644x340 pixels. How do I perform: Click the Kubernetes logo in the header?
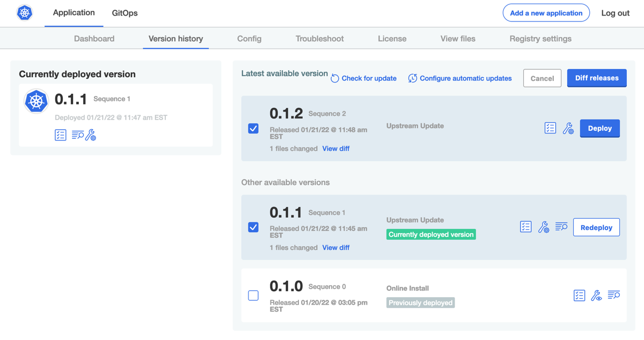[x=25, y=13]
